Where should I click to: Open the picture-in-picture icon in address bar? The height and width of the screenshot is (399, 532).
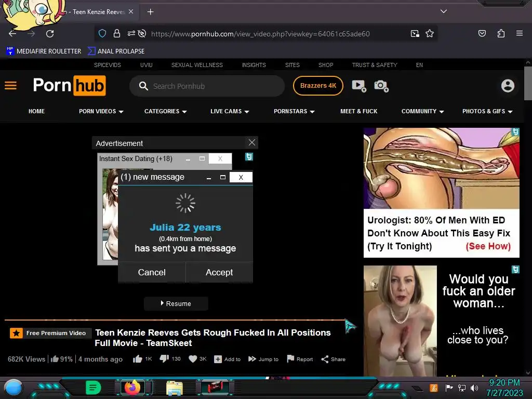[415, 33]
